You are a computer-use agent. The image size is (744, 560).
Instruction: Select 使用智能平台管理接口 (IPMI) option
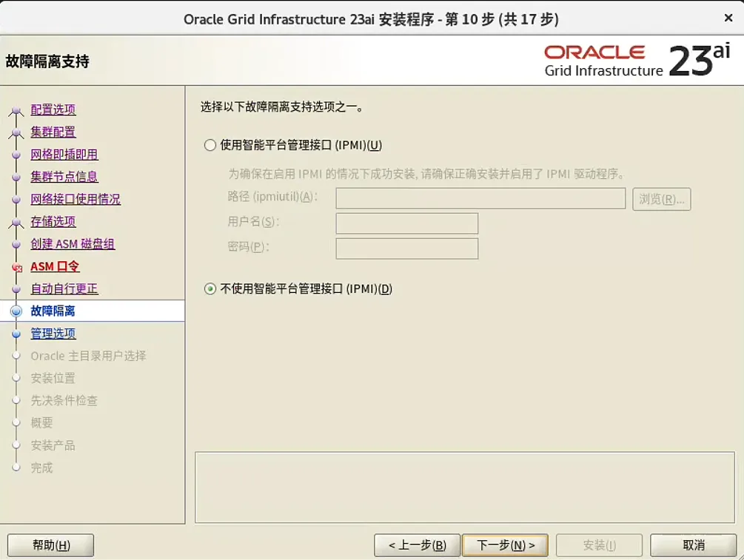tap(209, 145)
